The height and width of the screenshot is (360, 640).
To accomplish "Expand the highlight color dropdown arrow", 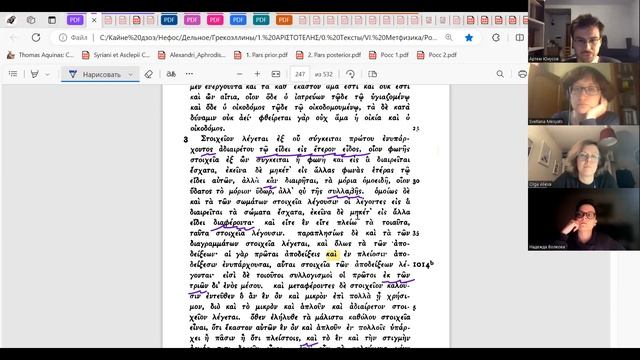I will (x=48, y=74).
